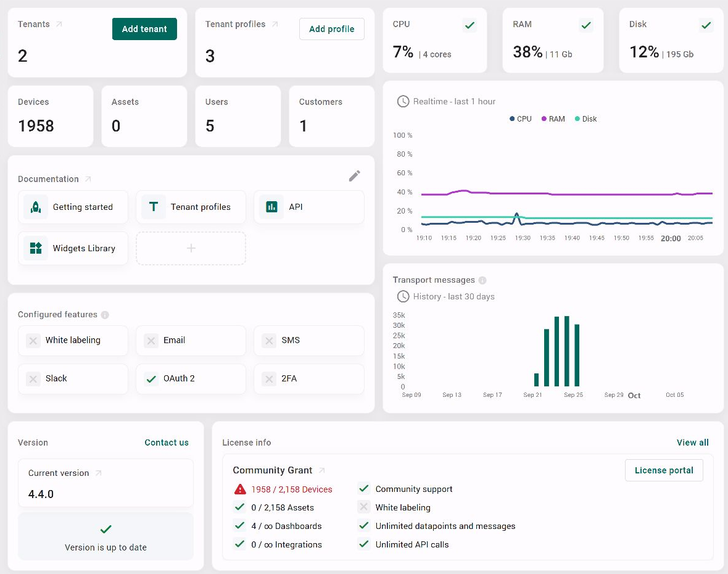Toggle Disk series in chart legend
This screenshot has width=728, height=574.
pyautogui.click(x=585, y=119)
